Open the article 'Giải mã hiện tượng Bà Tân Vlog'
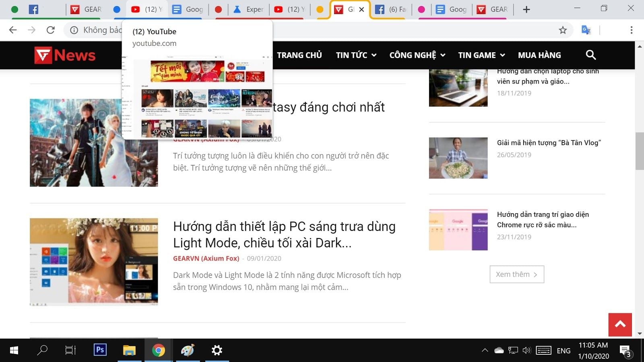Screen dimensions: 644x362 click(x=549, y=142)
